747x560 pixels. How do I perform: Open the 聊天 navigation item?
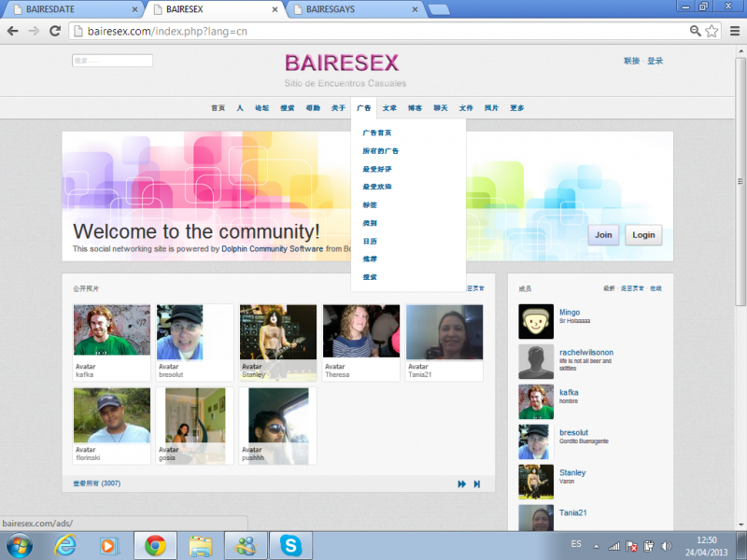[440, 108]
